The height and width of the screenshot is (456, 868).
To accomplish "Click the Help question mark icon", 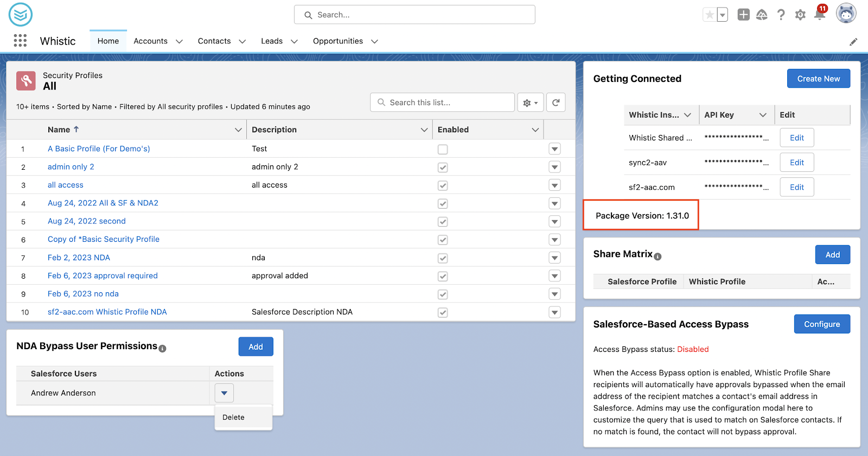I will [781, 15].
